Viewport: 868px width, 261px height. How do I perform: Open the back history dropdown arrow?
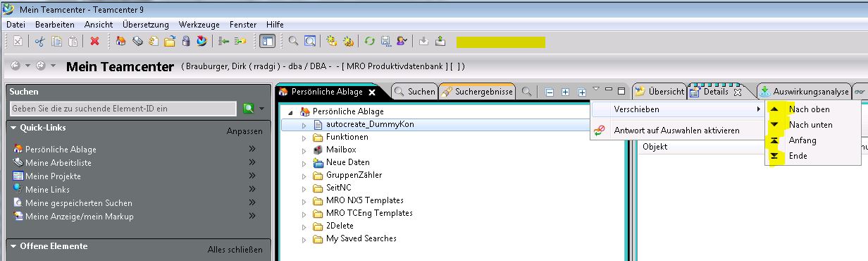click(28, 66)
